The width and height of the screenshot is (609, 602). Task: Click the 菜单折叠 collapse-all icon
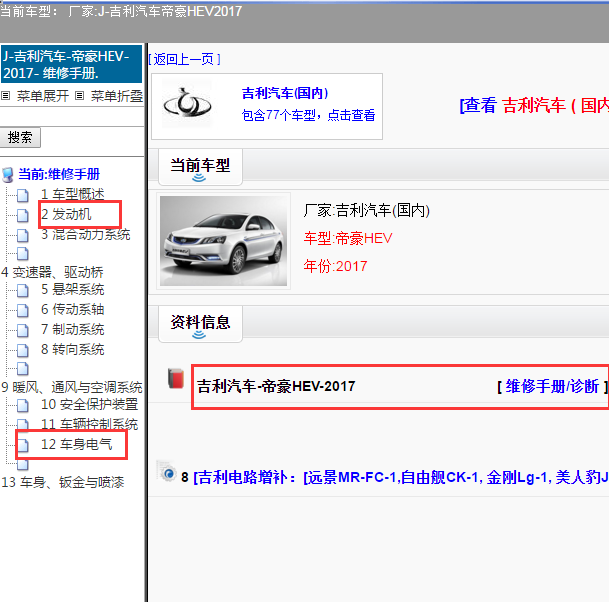click(79, 96)
